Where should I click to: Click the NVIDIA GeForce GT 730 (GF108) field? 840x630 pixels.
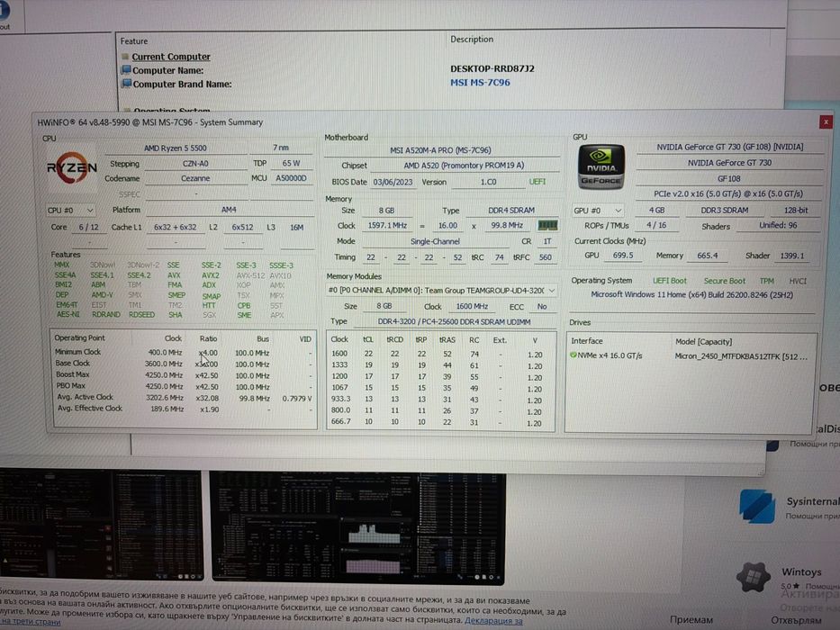pos(729,147)
